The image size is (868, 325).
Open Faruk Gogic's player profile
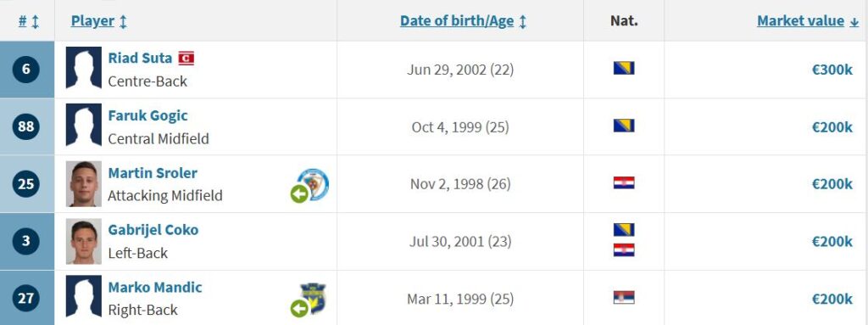click(x=147, y=115)
